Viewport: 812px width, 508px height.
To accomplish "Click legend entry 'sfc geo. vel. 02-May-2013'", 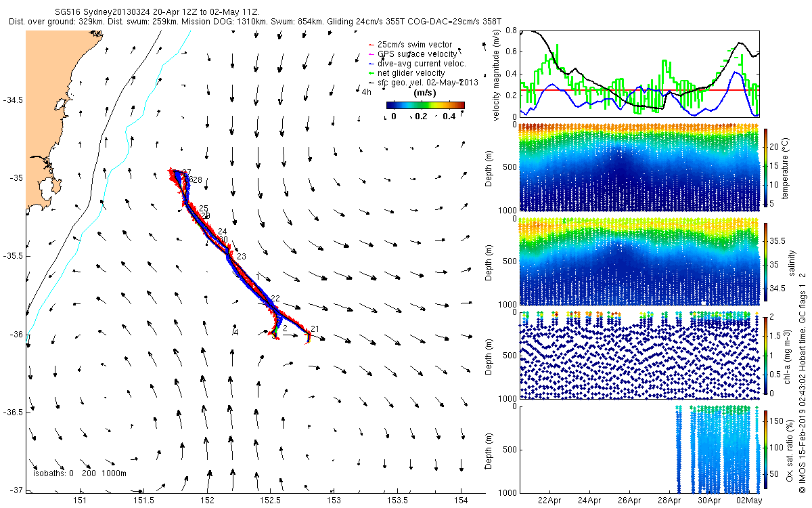I will tap(428, 83).
